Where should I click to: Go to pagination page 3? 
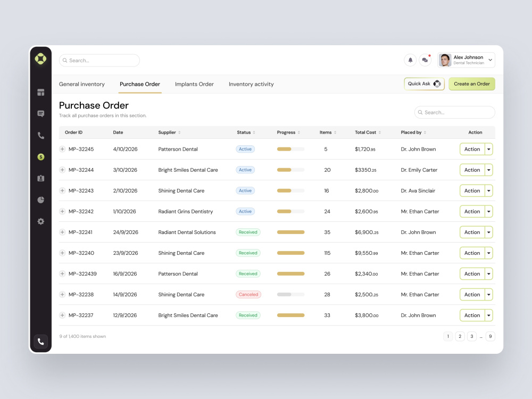[471, 336]
